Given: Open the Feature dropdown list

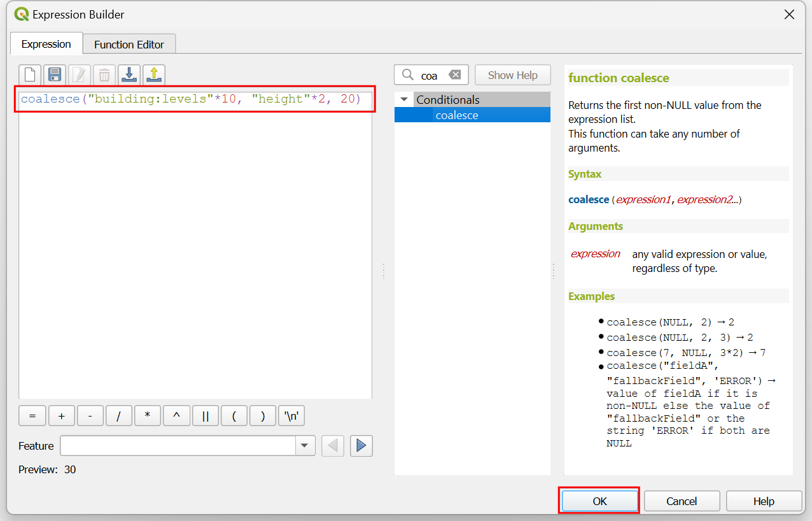Looking at the screenshot, I should coord(305,446).
